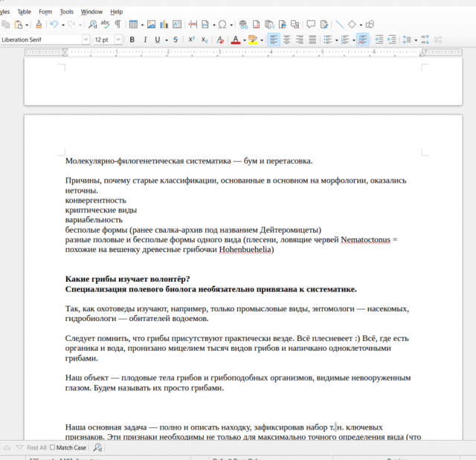The width and height of the screenshot is (476, 460).
Task: Expand the paste options arrow
Action: tap(27, 25)
